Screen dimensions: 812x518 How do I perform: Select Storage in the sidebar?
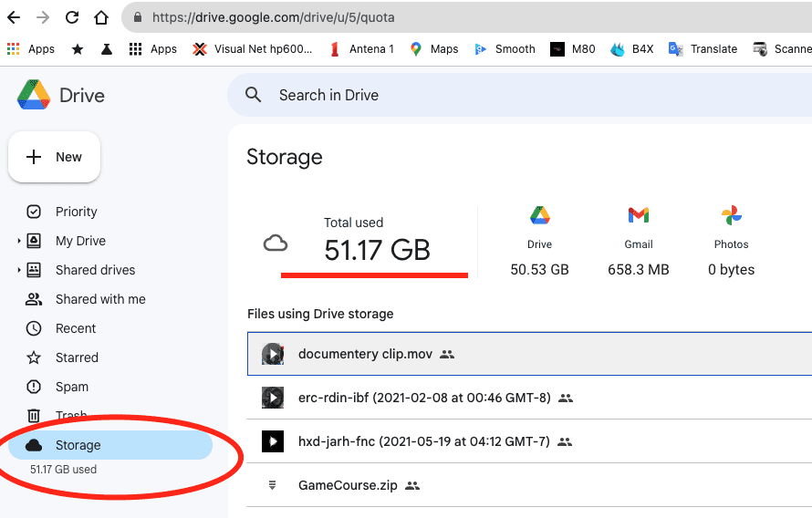click(110, 445)
